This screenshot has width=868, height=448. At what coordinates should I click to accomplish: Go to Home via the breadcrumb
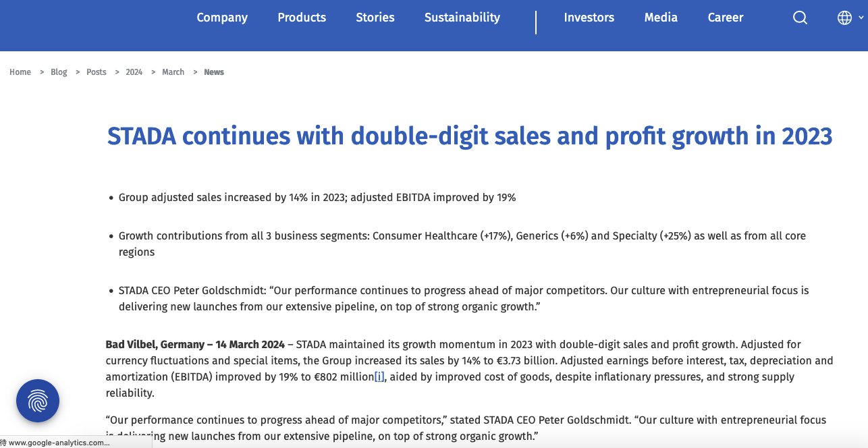20,72
